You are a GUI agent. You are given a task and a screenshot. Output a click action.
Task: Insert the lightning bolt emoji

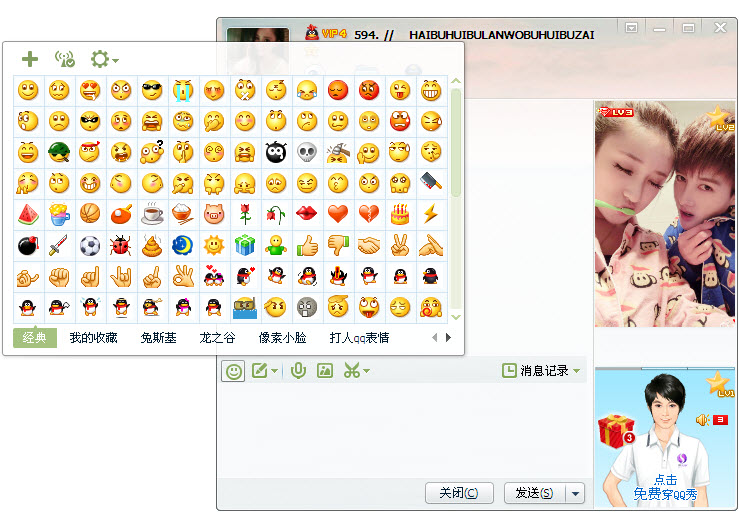click(x=431, y=215)
